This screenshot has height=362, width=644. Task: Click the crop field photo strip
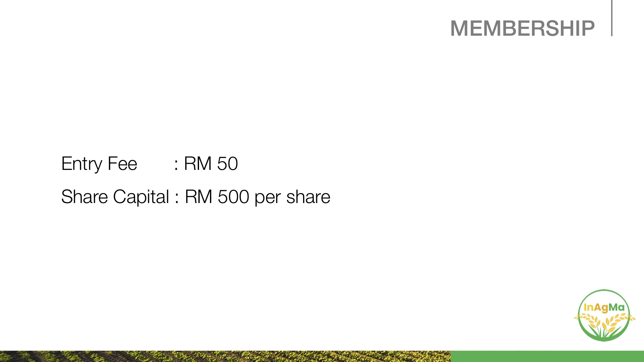pos(225,356)
